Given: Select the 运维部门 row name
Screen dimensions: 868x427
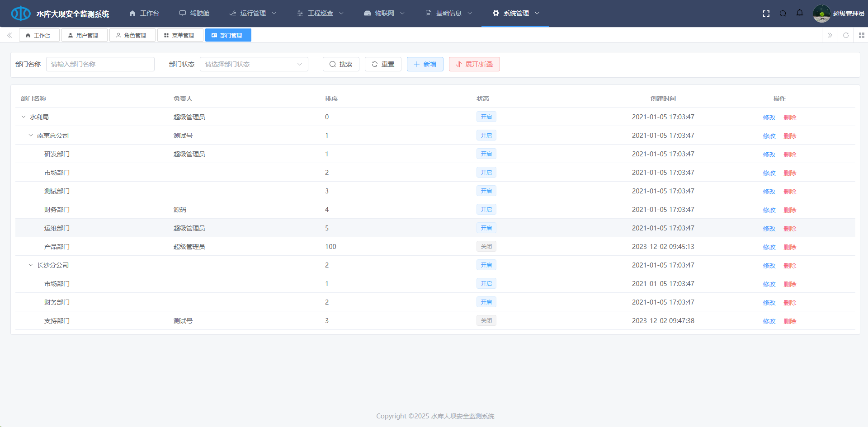Looking at the screenshot, I should point(57,228).
